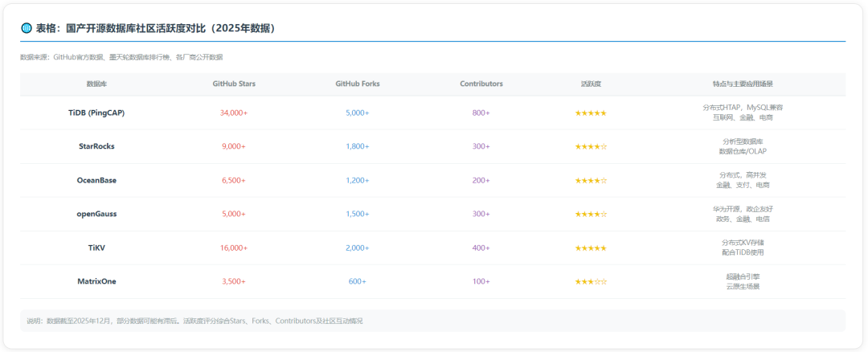Click the 活跃度 column header

pyautogui.click(x=591, y=84)
